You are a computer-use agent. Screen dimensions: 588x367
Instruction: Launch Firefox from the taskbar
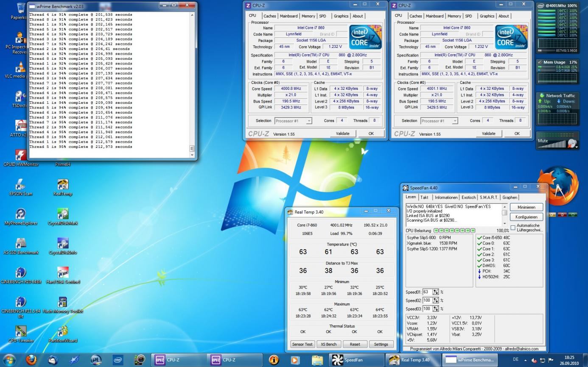(x=31, y=360)
